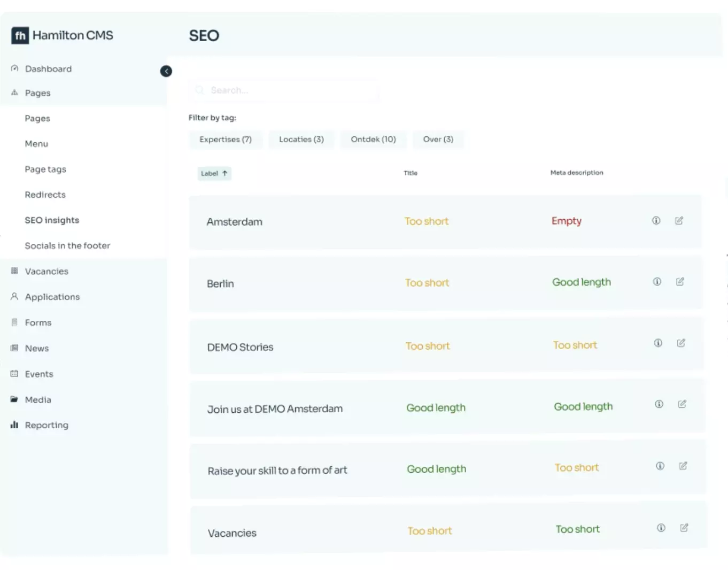This screenshot has height=570, width=728.
Task: Open info icon for Vacancies row
Action: (x=661, y=528)
